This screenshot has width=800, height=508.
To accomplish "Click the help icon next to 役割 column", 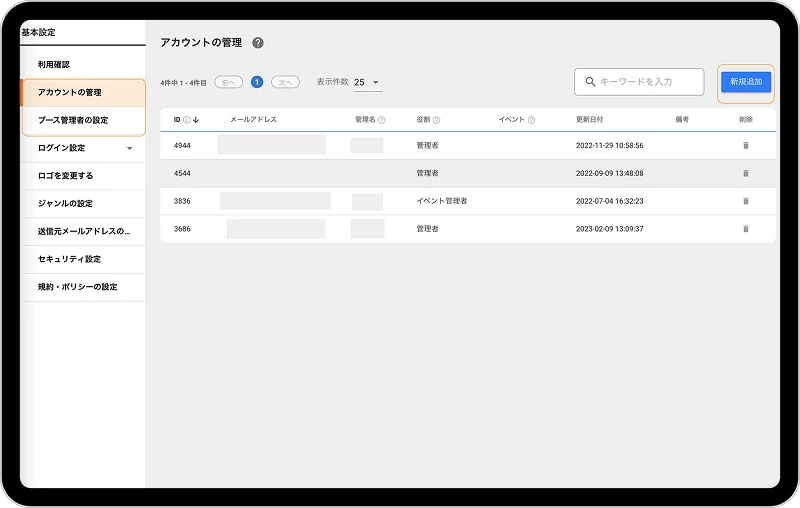I will coord(437,120).
